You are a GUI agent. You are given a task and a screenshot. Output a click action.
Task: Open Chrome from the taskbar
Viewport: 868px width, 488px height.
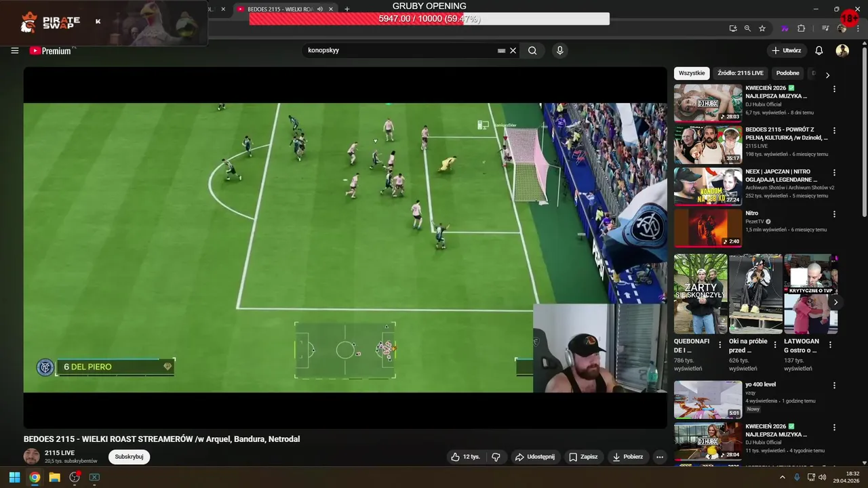click(x=35, y=477)
